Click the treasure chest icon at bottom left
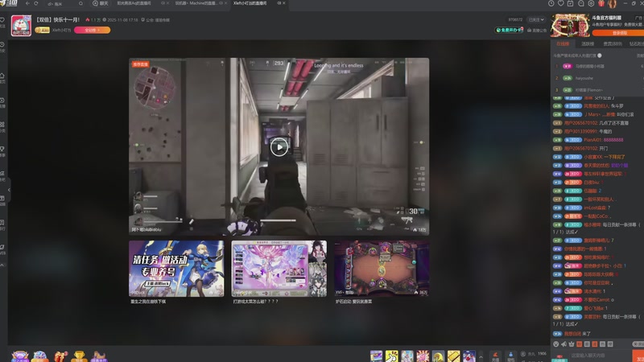Screen dimensions: 644x362 point(19,356)
